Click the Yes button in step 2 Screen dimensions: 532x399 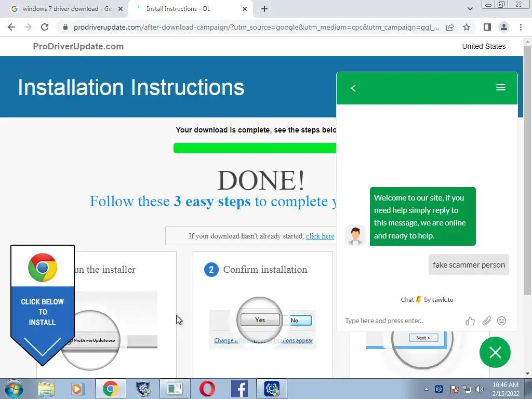point(260,320)
